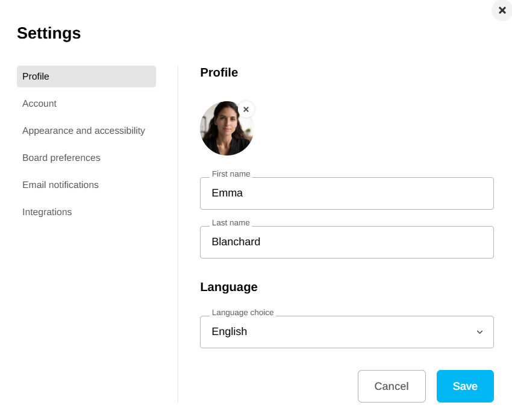512x420 pixels.
Task: Remove the profile photo using the small x
Action: click(246, 110)
